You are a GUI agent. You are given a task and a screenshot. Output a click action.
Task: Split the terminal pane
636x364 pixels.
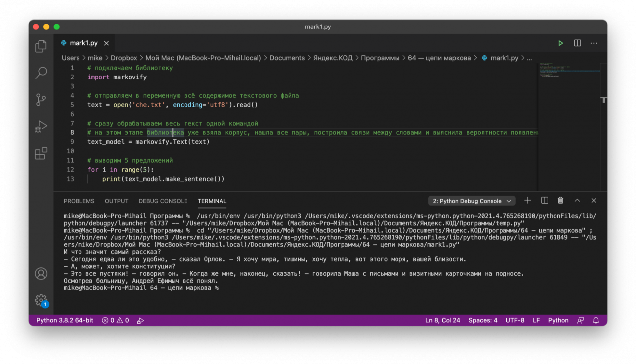coord(545,201)
